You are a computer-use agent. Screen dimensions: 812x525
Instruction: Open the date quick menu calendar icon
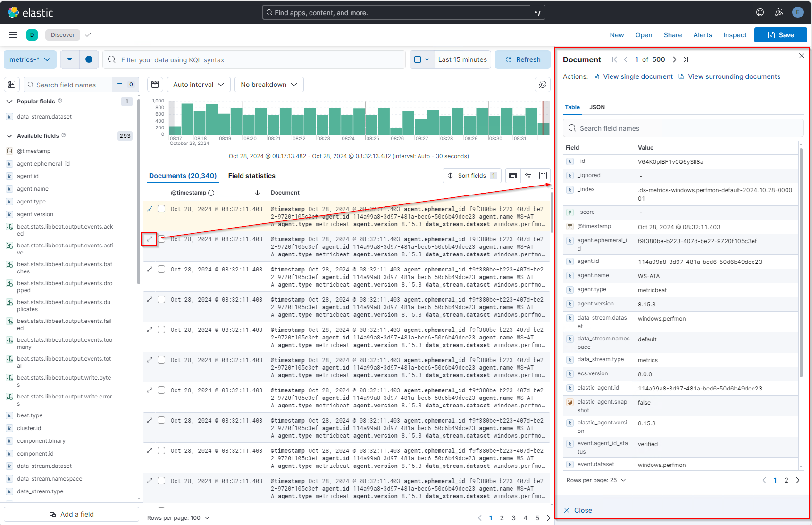click(421, 59)
